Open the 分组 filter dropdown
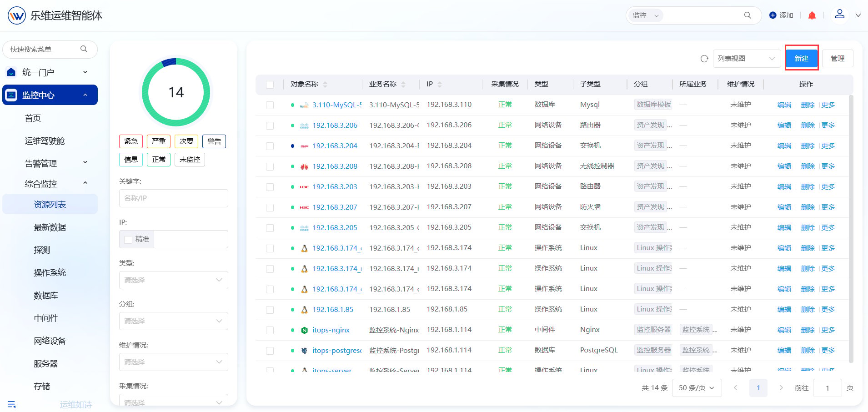Image resolution: width=868 pixels, height=412 pixels. (174, 321)
